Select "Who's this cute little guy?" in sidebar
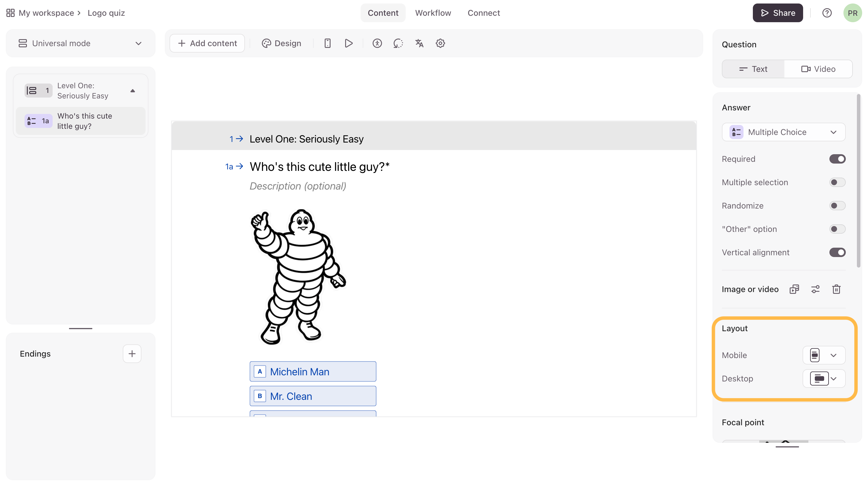868x486 pixels. click(81, 121)
